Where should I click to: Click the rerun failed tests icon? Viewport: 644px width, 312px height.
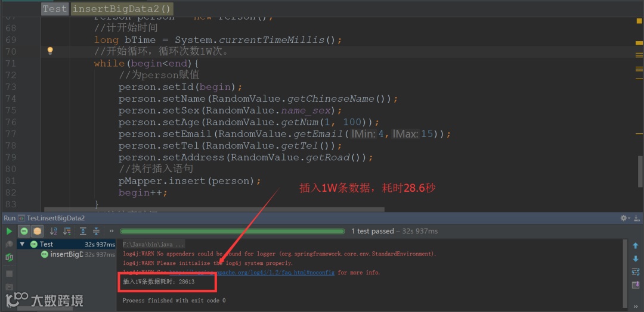(x=8, y=244)
